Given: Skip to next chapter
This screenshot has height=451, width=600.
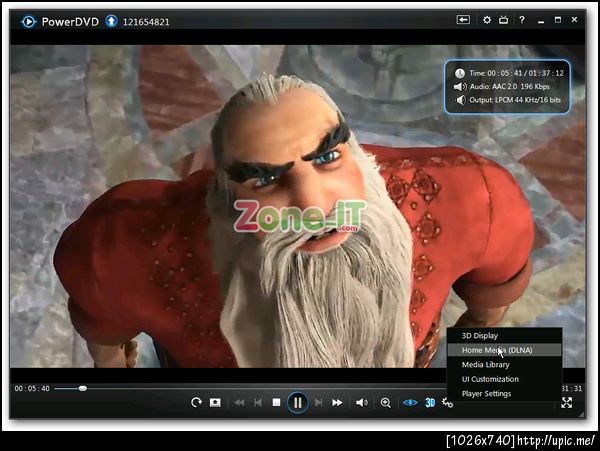Looking at the screenshot, I should click(318, 403).
